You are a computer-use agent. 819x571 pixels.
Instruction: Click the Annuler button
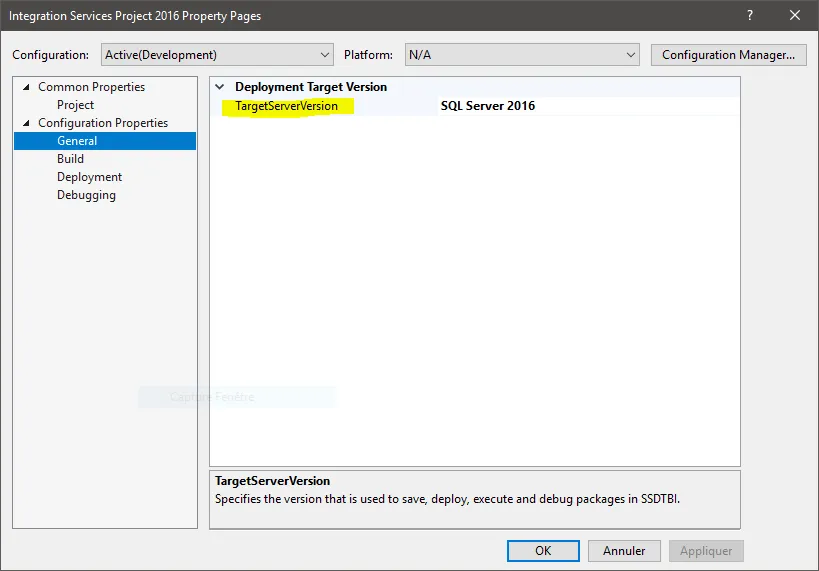(x=624, y=551)
